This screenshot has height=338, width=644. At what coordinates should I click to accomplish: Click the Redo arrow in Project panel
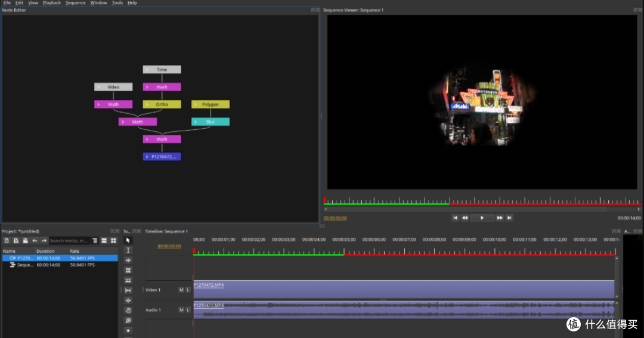(x=44, y=241)
